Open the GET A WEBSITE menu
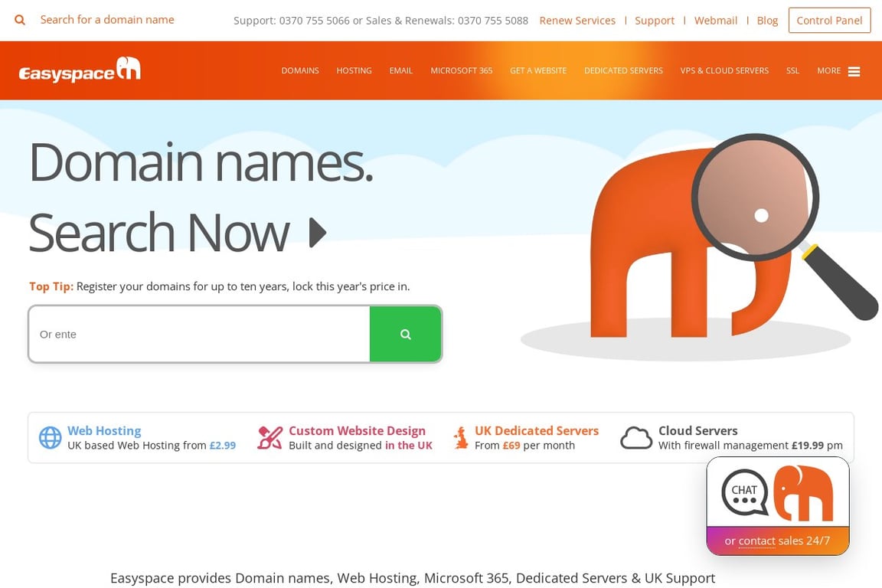 click(x=538, y=70)
